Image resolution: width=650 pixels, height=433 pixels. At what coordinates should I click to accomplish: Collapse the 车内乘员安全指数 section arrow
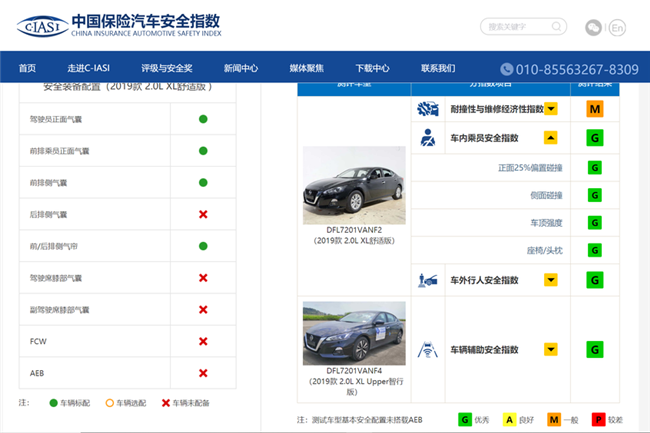point(551,138)
